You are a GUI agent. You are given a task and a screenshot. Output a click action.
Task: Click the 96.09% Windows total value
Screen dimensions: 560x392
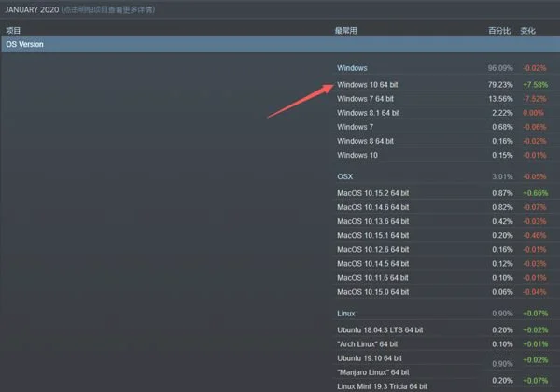click(500, 68)
